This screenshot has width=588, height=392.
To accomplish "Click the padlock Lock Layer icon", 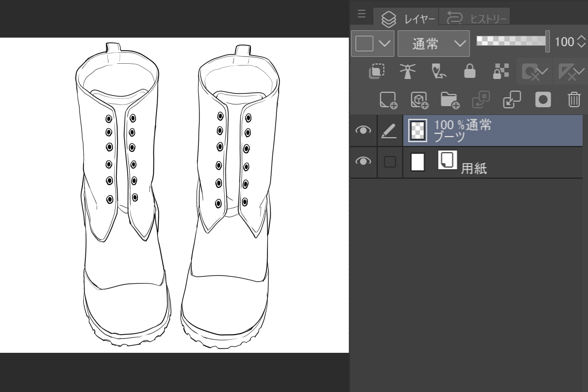I will 470,71.
